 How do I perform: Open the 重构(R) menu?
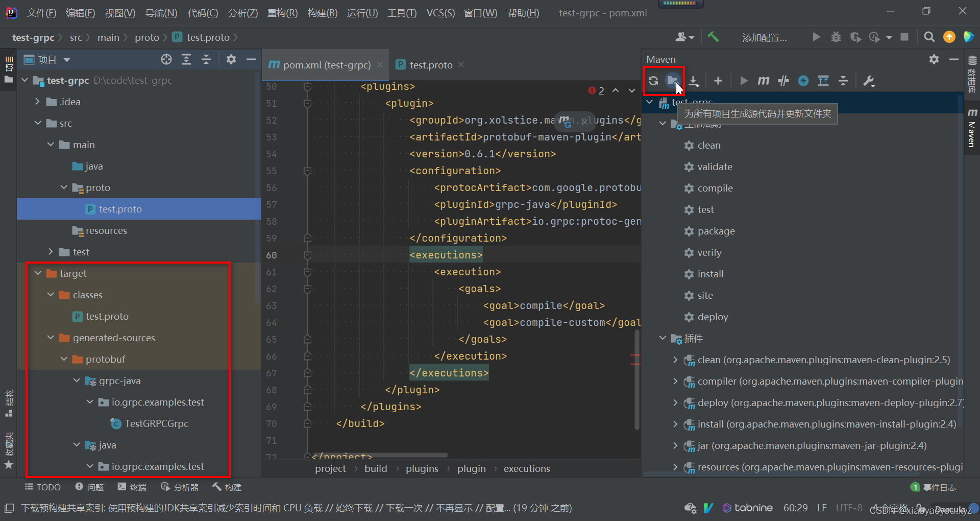(x=283, y=13)
